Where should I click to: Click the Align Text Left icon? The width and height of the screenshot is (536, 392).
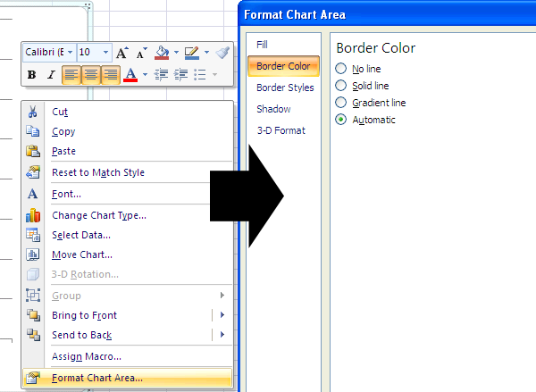[x=71, y=75]
